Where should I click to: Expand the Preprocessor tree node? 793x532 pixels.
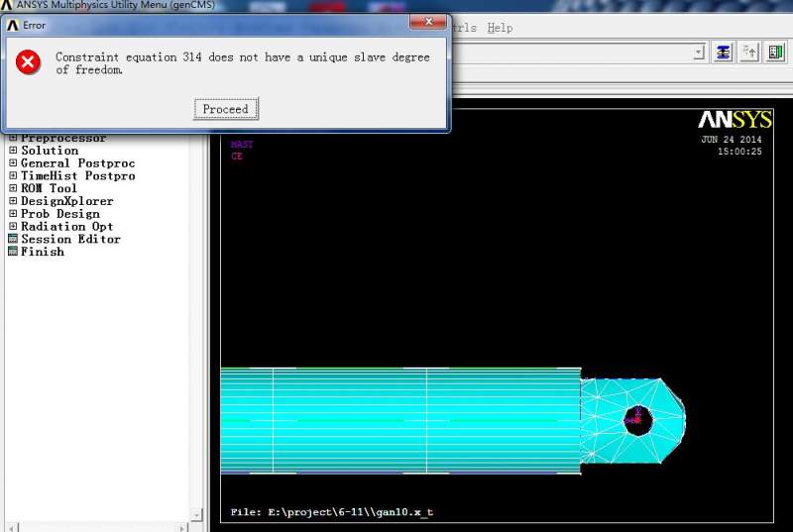[x=13, y=138]
